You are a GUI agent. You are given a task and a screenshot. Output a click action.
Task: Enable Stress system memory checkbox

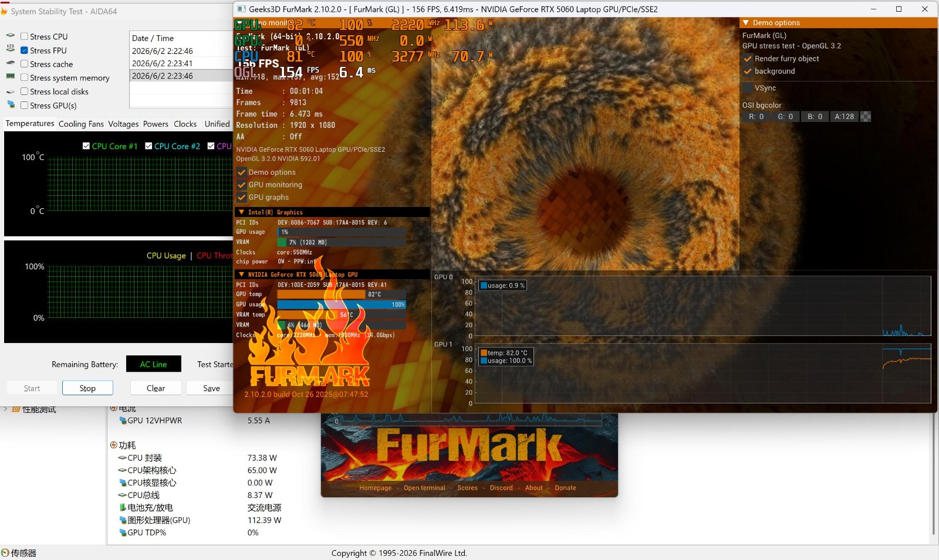pyautogui.click(x=24, y=77)
